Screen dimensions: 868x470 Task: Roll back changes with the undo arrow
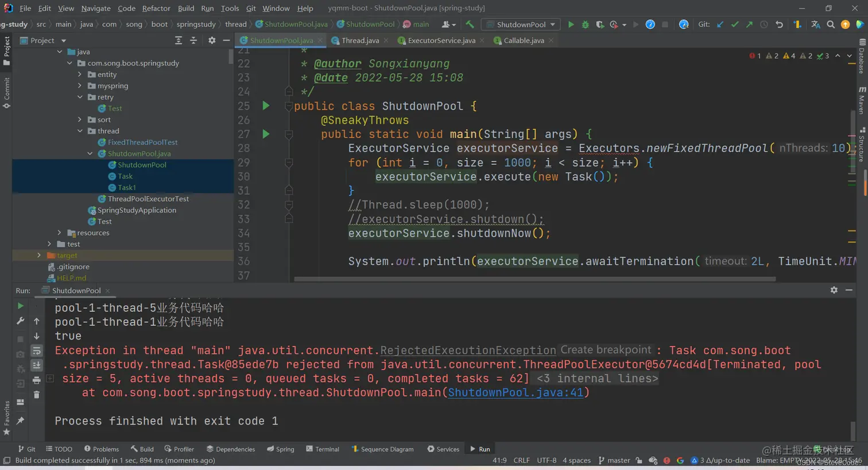(779, 25)
